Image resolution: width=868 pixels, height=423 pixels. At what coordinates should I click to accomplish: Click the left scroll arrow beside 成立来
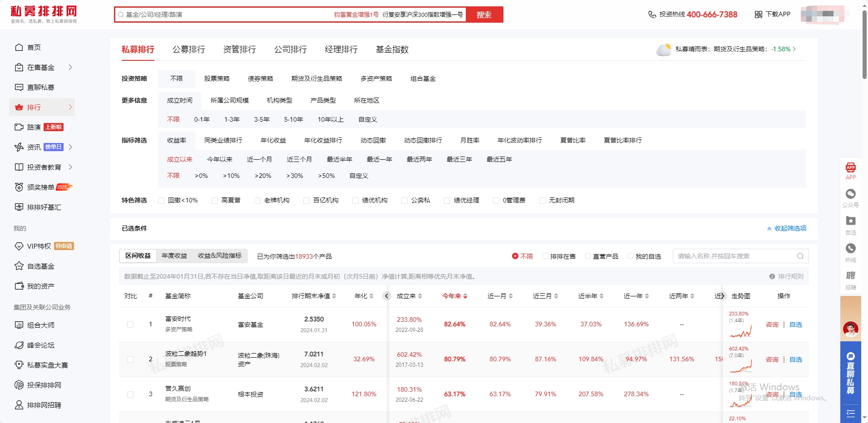coord(387,296)
